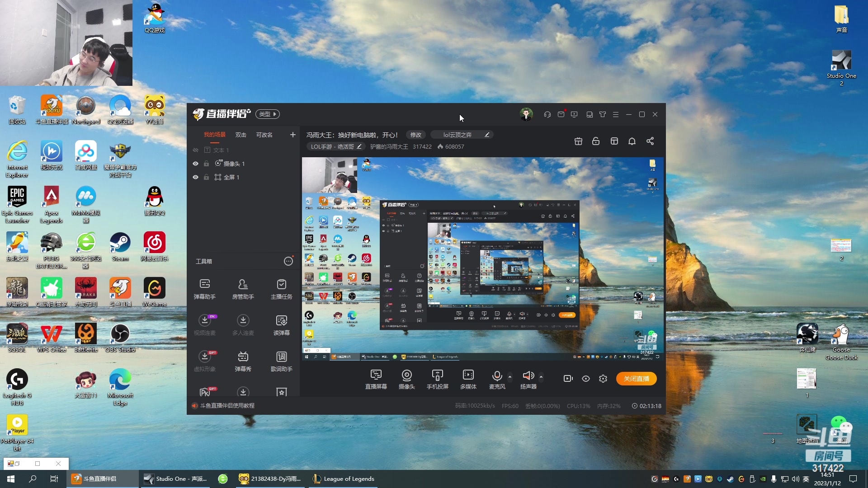Open the 手机投屏 phone casting tool
The width and height of the screenshot is (868, 488).
(437, 379)
